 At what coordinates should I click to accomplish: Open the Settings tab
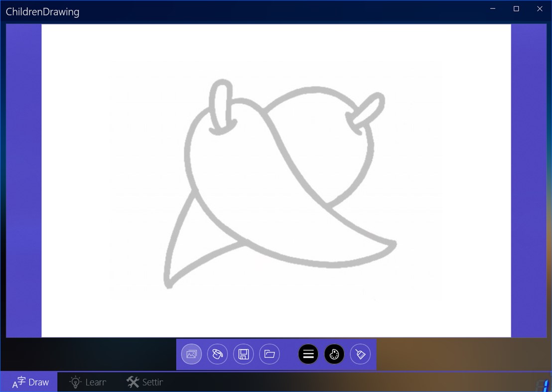coord(144,382)
